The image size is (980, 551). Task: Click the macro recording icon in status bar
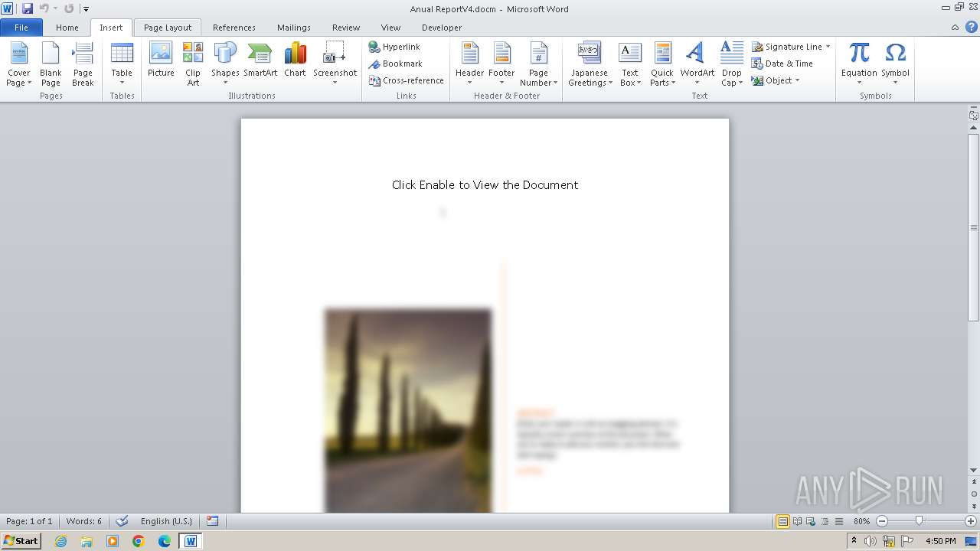213,521
